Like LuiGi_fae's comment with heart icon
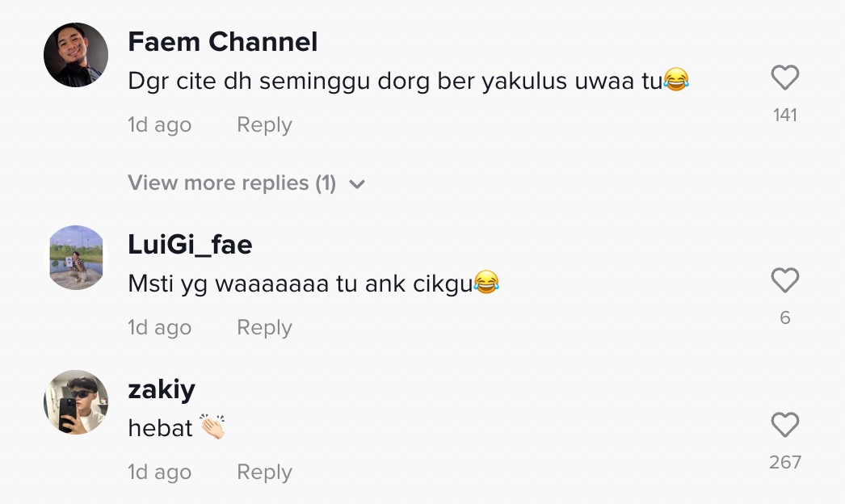The width and height of the screenshot is (845, 504). [784, 281]
